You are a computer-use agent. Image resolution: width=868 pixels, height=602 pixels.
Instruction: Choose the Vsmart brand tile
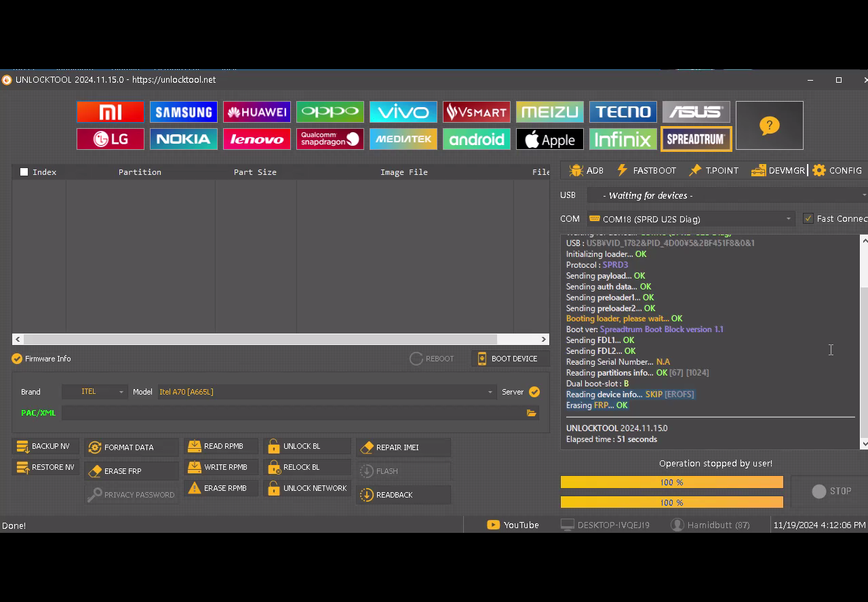pos(476,112)
